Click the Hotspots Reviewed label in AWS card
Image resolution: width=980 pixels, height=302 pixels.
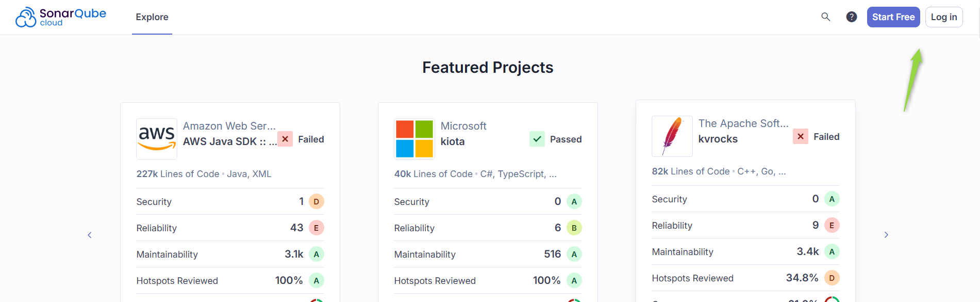pyautogui.click(x=177, y=281)
